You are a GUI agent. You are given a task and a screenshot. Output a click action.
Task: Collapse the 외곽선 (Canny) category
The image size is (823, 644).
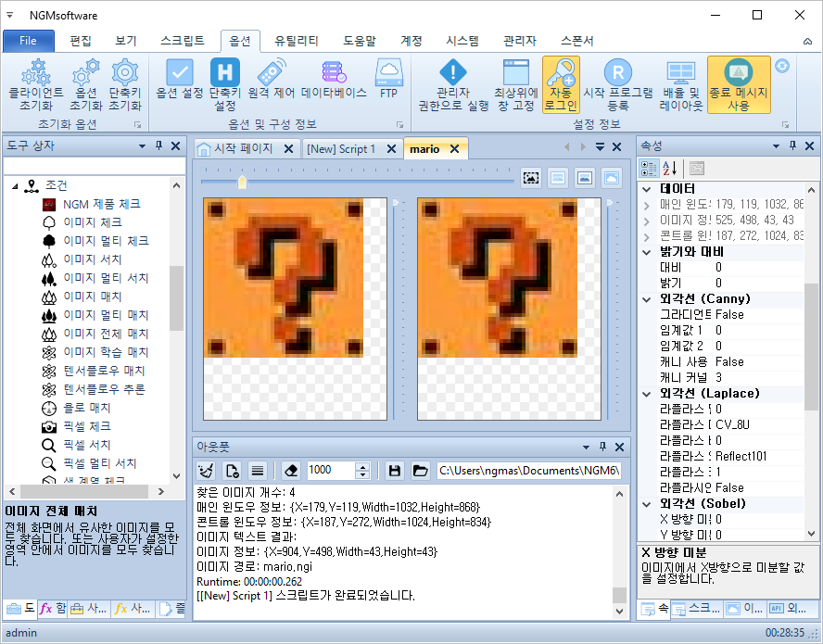[647, 299]
